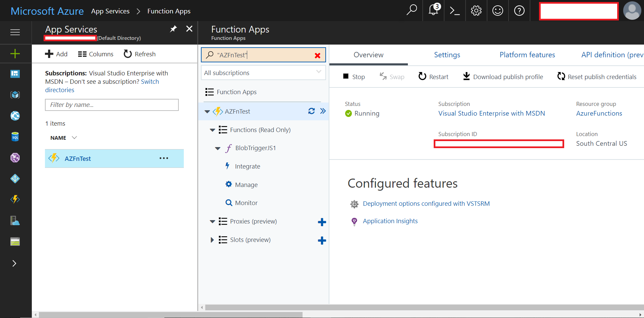Viewport: 644px width, 318px height.
Task: Open the help question mark icon
Action: point(519,11)
